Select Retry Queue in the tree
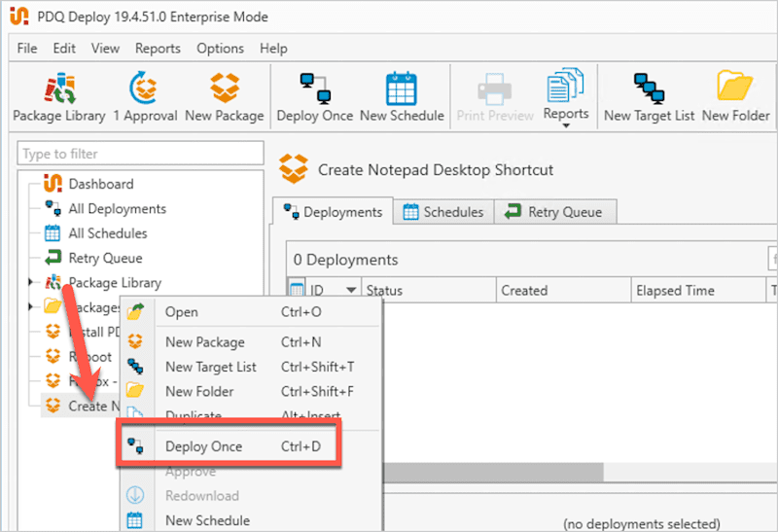This screenshot has height=532, width=778. click(x=105, y=258)
